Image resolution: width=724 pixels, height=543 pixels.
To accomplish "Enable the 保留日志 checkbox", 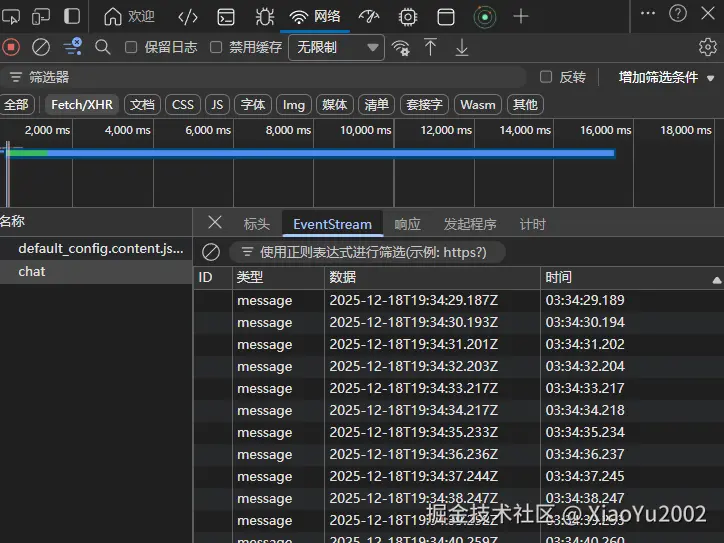I will [x=132, y=47].
